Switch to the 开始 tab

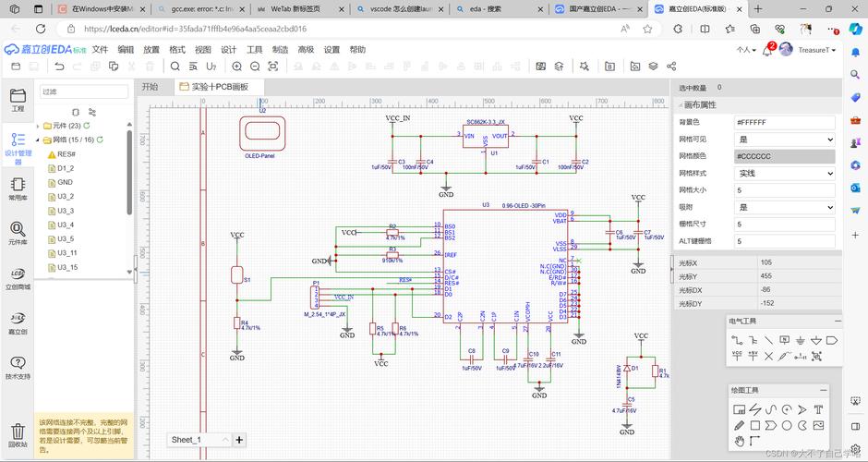tap(150, 86)
